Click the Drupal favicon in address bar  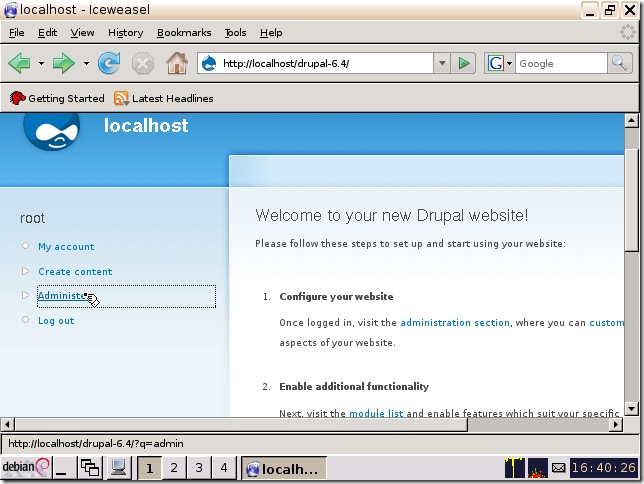pos(209,64)
